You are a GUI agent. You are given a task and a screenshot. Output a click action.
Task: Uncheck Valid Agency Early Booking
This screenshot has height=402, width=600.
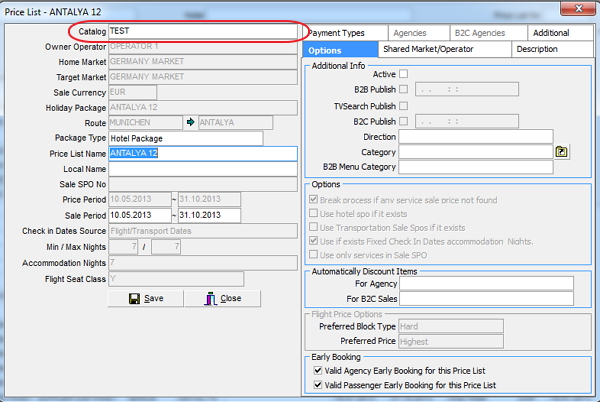click(317, 371)
